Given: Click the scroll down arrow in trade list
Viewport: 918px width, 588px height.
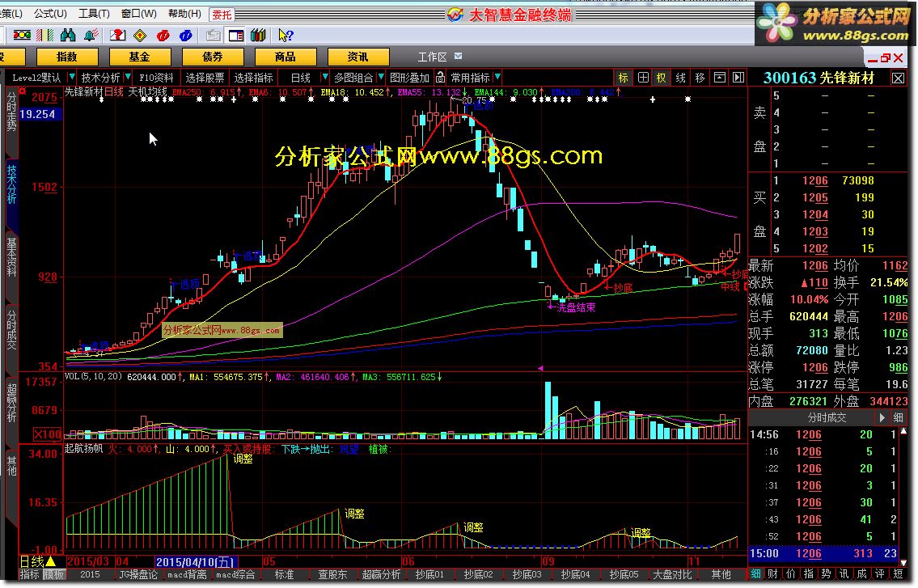Looking at the screenshot, I should coord(903,563).
